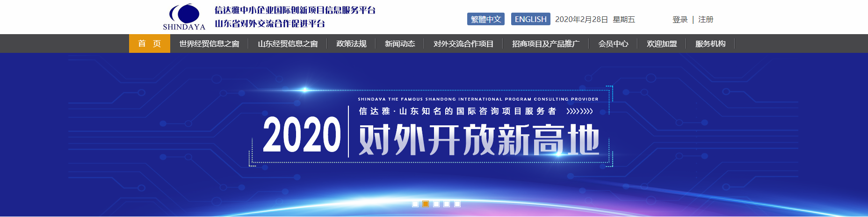Go to 首页 home tab
868x217 pixels.
click(150, 43)
